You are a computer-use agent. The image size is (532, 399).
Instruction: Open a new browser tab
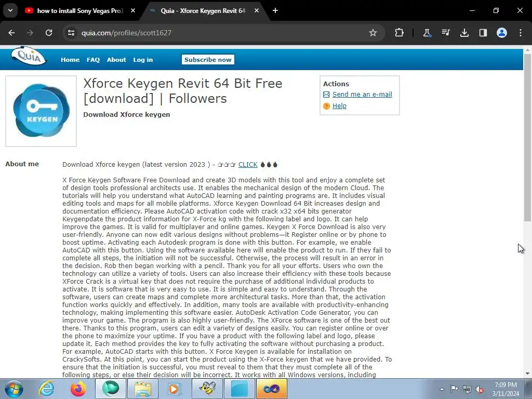click(x=275, y=10)
